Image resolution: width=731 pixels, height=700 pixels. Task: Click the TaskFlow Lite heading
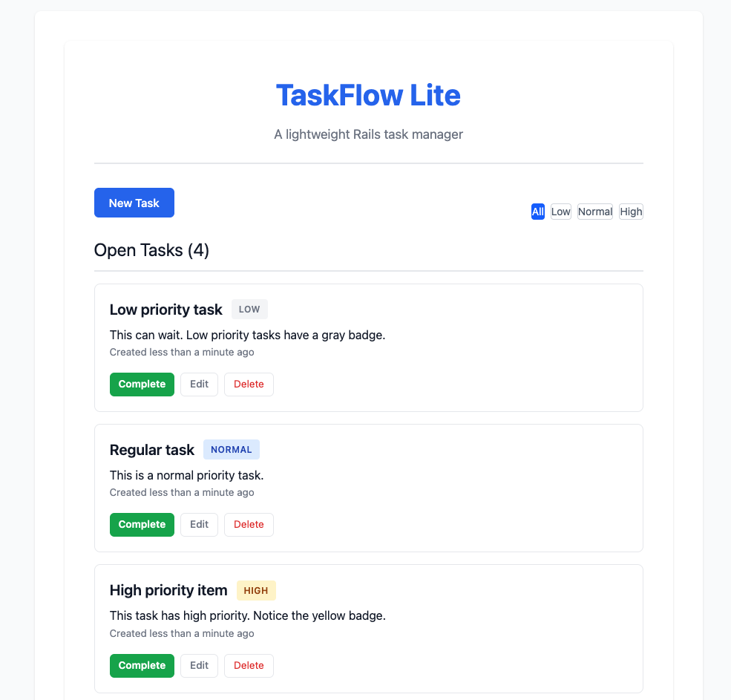coord(368,95)
